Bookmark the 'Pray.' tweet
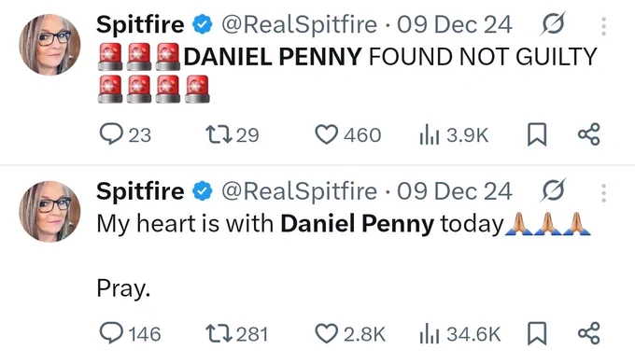Image resolution: width=635 pixels, height=364 pixels. pos(537,333)
